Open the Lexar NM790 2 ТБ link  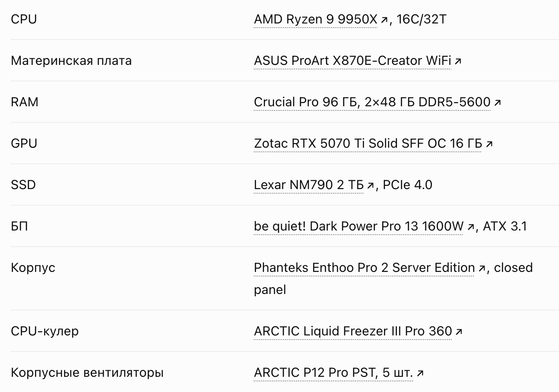pos(309,185)
